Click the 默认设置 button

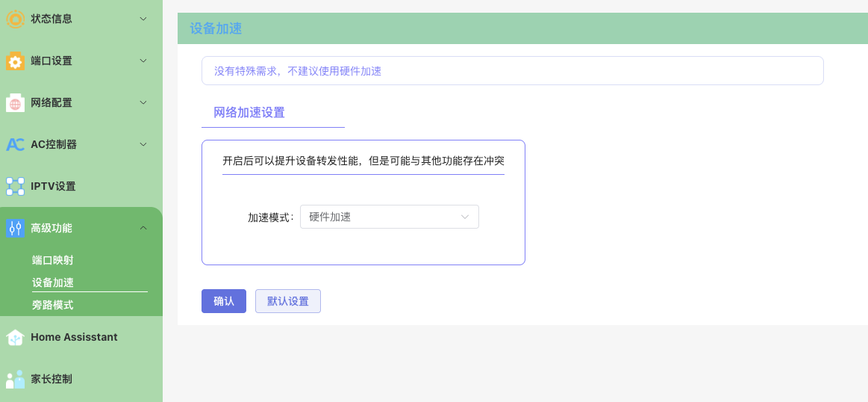(287, 301)
